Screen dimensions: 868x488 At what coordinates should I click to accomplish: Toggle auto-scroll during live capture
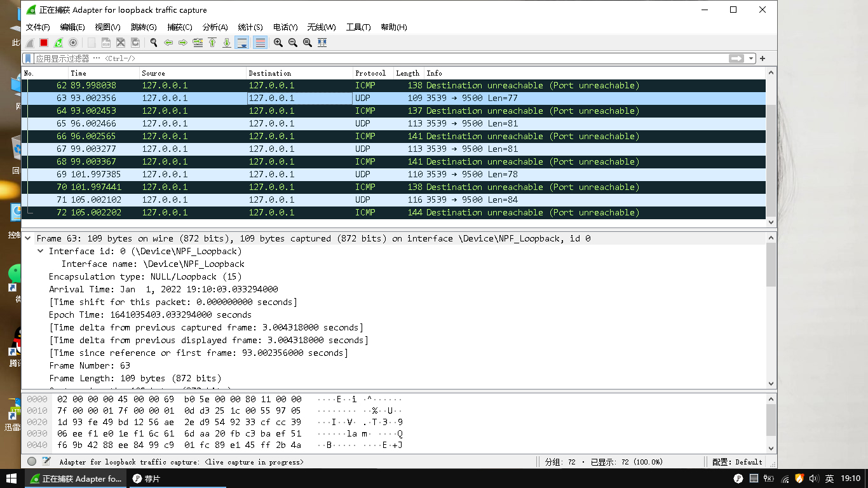pos(241,43)
